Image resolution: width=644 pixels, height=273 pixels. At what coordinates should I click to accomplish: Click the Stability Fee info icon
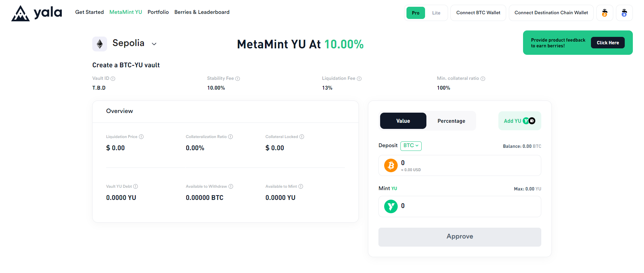click(238, 78)
